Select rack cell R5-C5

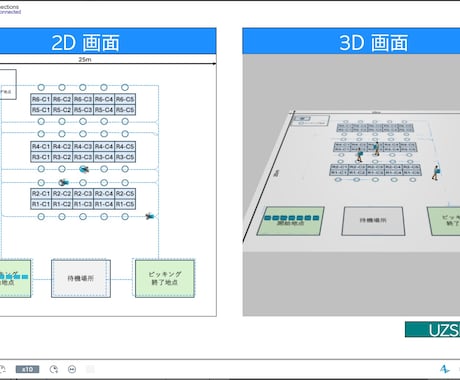click(x=125, y=110)
